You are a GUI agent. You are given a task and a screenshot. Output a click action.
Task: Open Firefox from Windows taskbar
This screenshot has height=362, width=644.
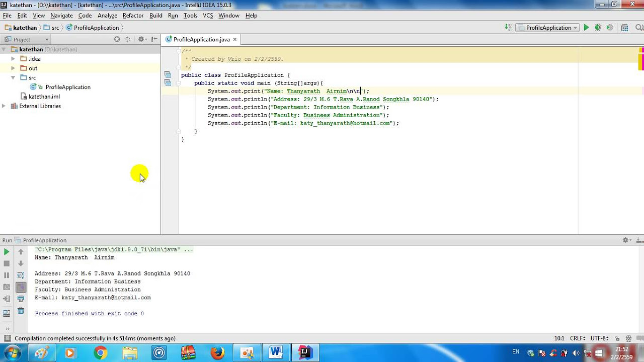coord(217,353)
